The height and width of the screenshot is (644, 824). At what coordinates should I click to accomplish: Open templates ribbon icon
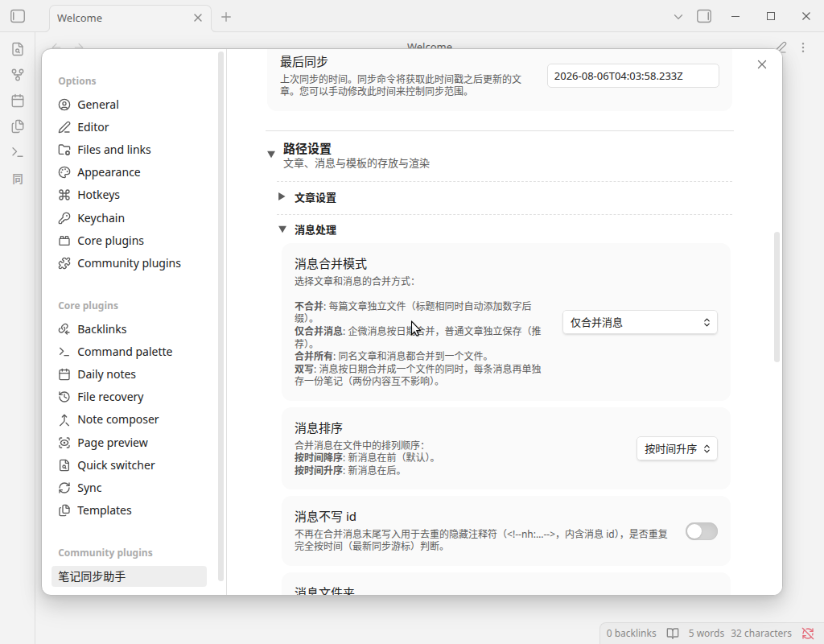pyautogui.click(x=18, y=126)
